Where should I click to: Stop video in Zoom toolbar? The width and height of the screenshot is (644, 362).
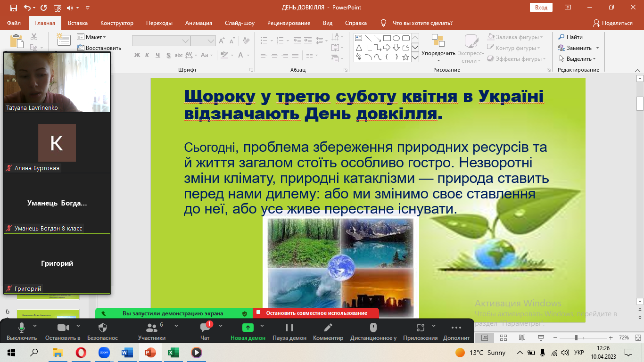pyautogui.click(x=63, y=328)
